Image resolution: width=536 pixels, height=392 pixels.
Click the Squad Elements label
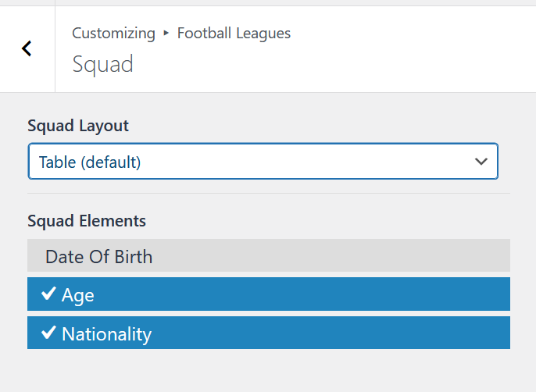point(87,221)
